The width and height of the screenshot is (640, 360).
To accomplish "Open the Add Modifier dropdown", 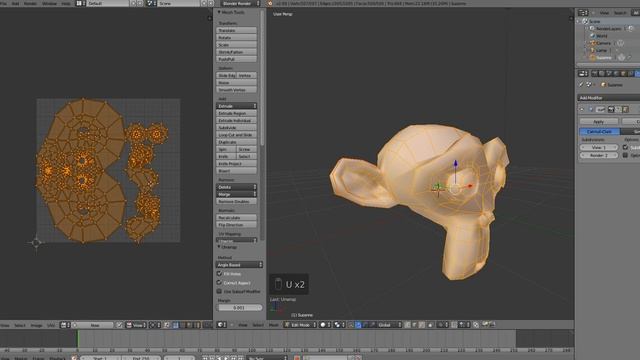I will 609,98.
